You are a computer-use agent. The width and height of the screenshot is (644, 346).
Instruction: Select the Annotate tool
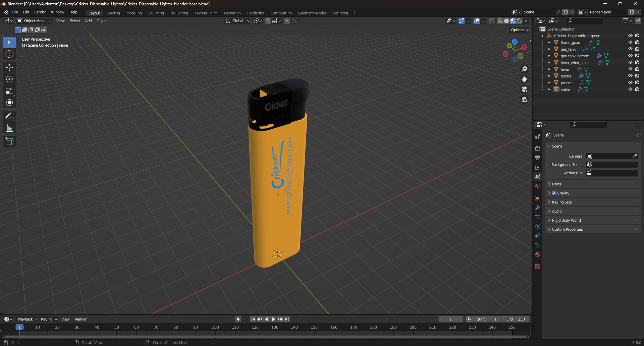tap(9, 116)
